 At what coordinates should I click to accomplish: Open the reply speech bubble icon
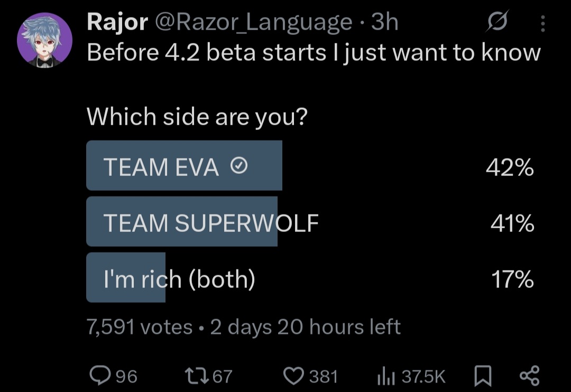point(100,376)
